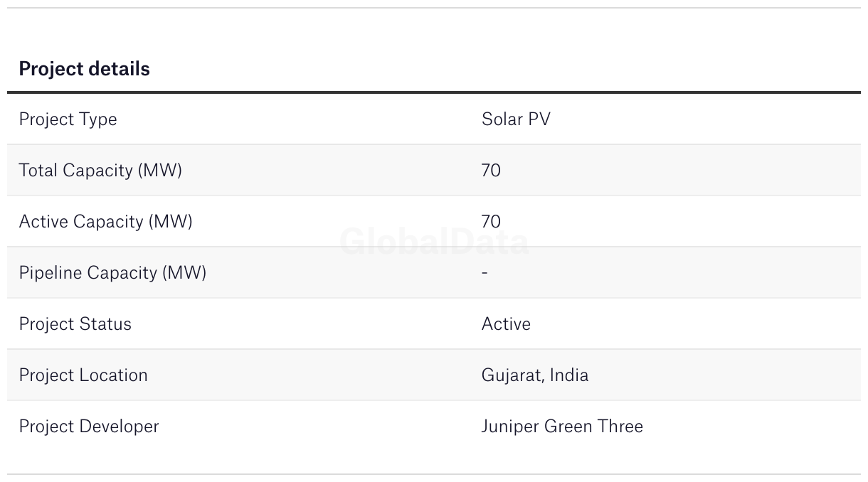
Task: Select the Project Status label
Action: click(75, 324)
